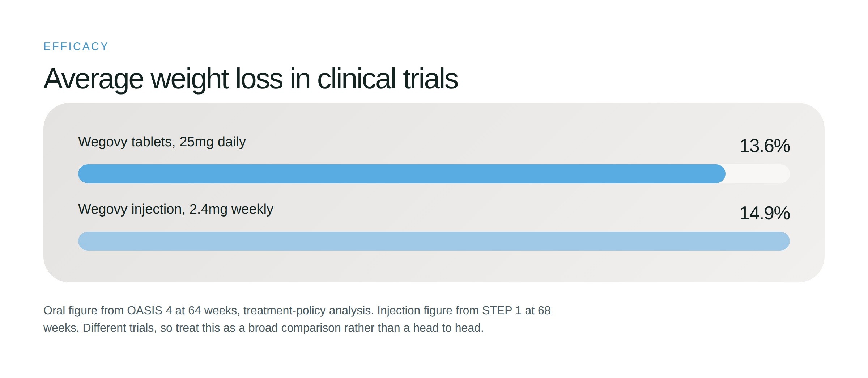
Task: Select the 14.9% value
Action: tap(765, 213)
